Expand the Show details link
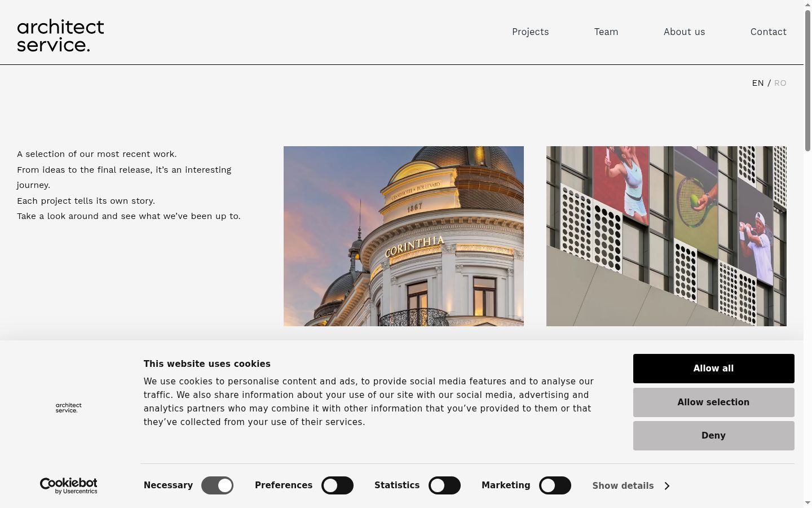The width and height of the screenshot is (812, 508). (x=630, y=485)
